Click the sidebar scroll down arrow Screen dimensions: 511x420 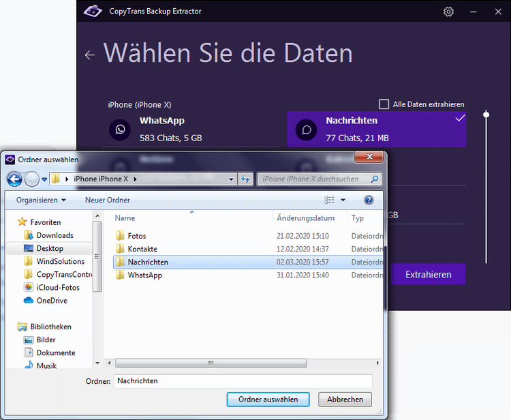(97, 363)
